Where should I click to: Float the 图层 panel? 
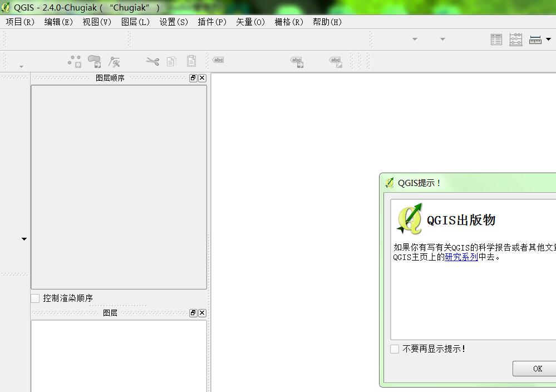pos(193,313)
